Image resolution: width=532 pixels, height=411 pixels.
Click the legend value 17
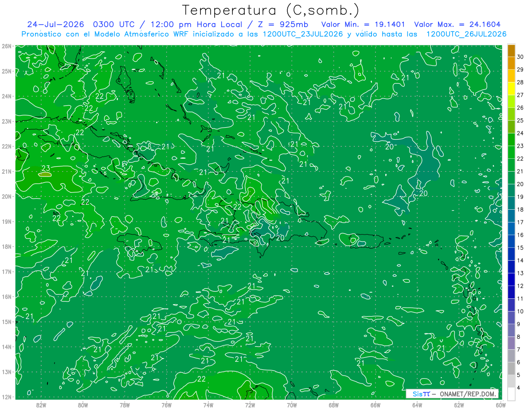coord(520,222)
